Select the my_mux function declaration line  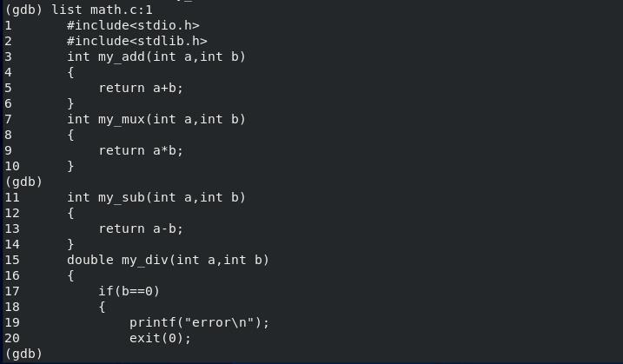coord(156,119)
